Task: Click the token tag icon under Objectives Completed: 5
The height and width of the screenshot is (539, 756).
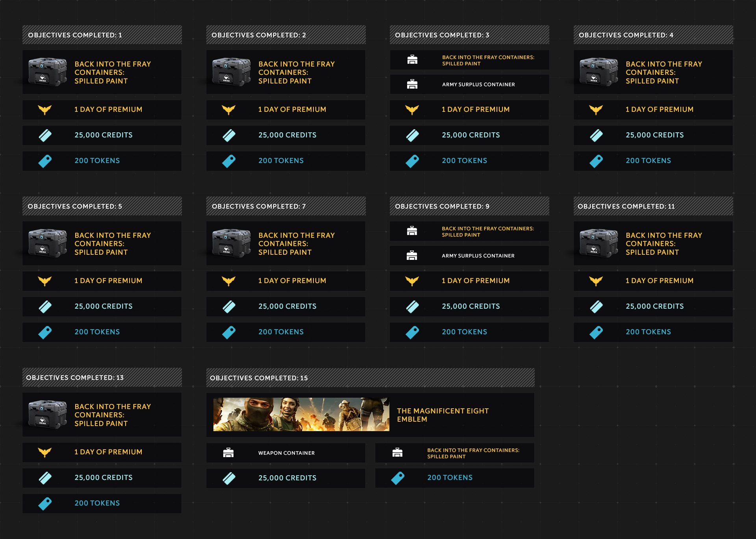Action: (x=45, y=332)
